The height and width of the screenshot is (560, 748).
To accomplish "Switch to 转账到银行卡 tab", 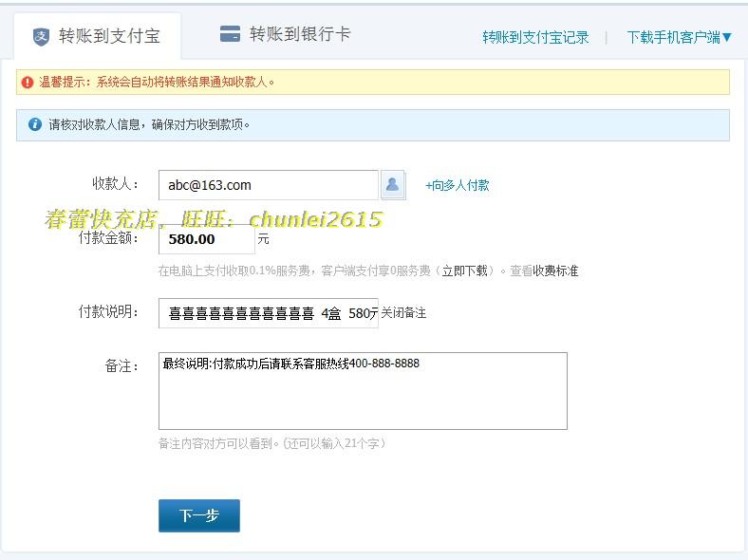I will click(x=286, y=34).
